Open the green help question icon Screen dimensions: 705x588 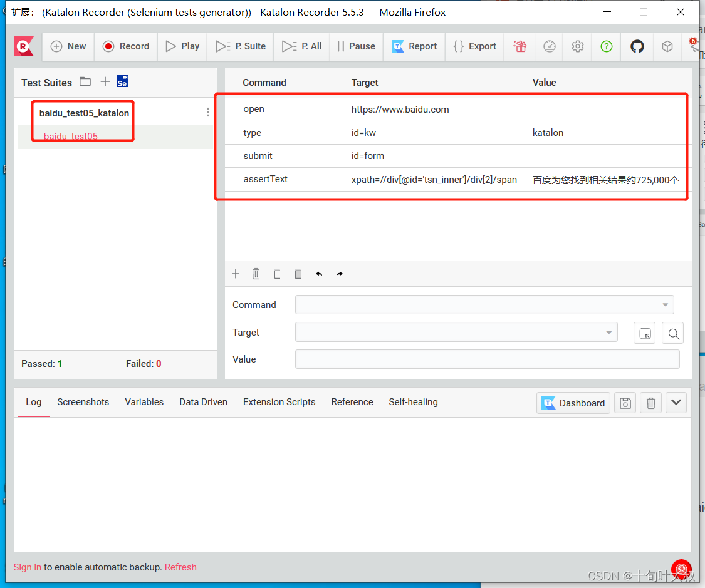tap(607, 46)
